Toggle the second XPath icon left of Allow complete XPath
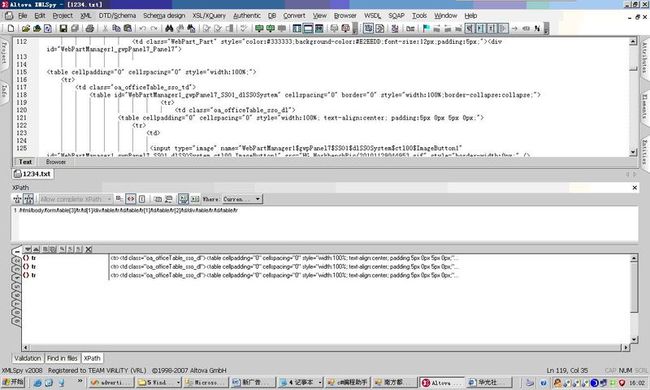This screenshot has height=390, width=650. click(x=28, y=199)
